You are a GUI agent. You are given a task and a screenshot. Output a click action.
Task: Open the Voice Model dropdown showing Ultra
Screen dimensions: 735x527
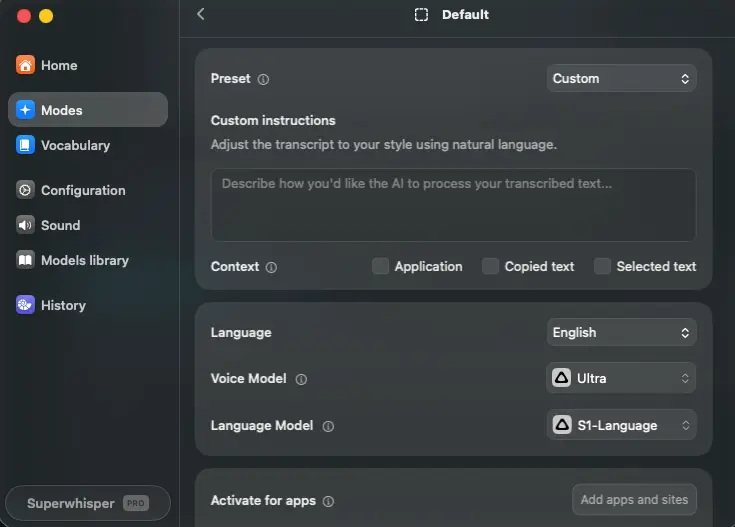[621, 378]
